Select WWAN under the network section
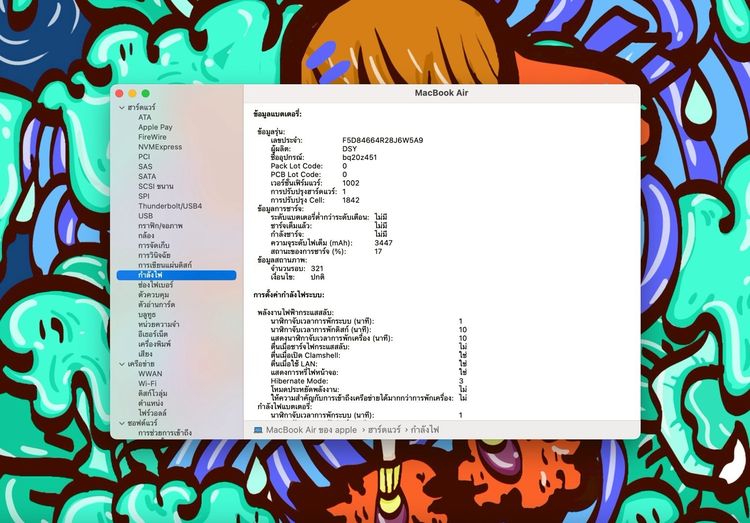This screenshot has height=523, width=750. tap(150, 374)
